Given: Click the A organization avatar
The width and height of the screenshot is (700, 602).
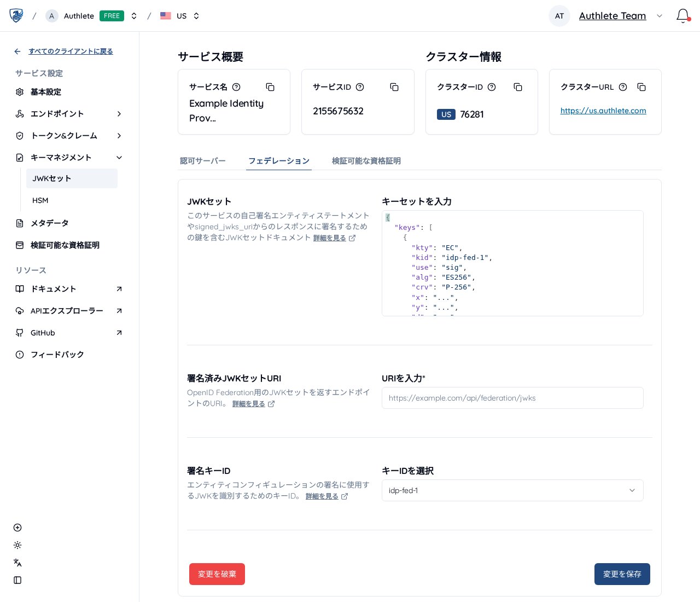Looking at the screenshot, I should [x=52, y=16].
